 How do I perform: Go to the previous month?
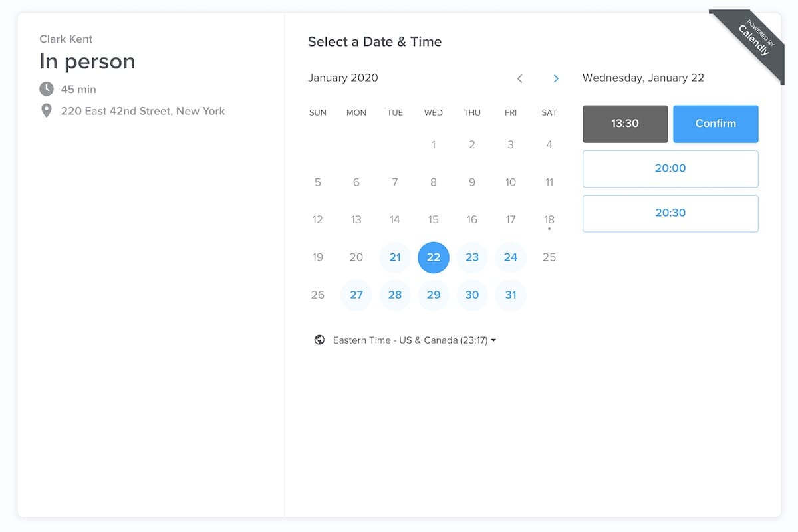[520, 78]
